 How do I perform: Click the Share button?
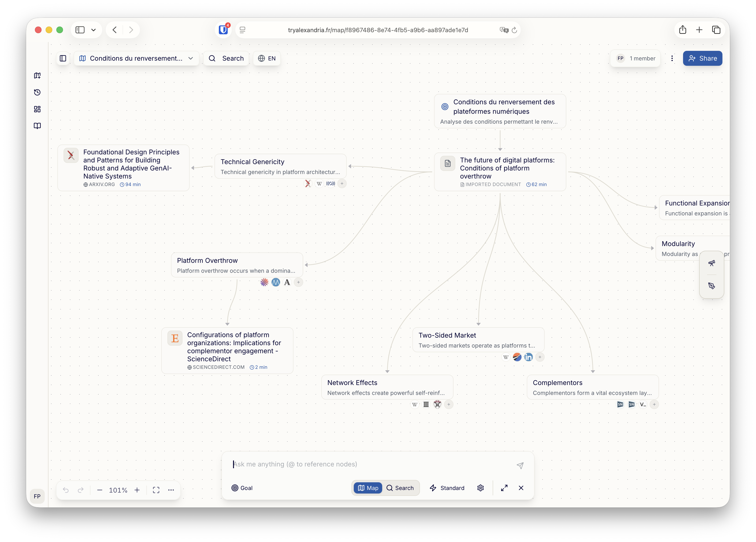[x=702, y=58]
